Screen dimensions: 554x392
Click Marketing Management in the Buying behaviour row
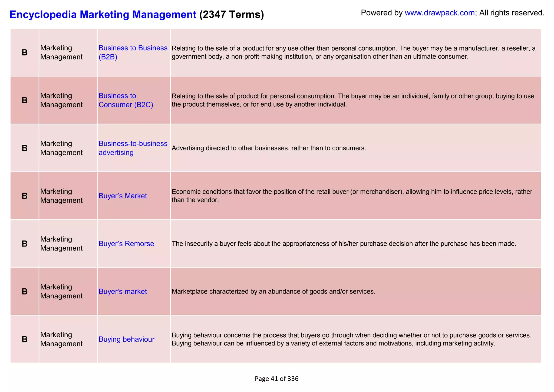[61, 339]
